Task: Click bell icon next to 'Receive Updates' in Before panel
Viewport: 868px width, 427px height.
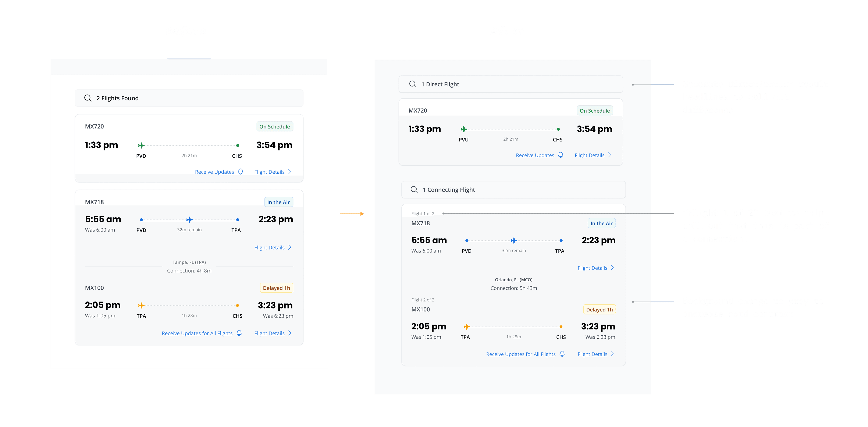Action: (240, 172)
